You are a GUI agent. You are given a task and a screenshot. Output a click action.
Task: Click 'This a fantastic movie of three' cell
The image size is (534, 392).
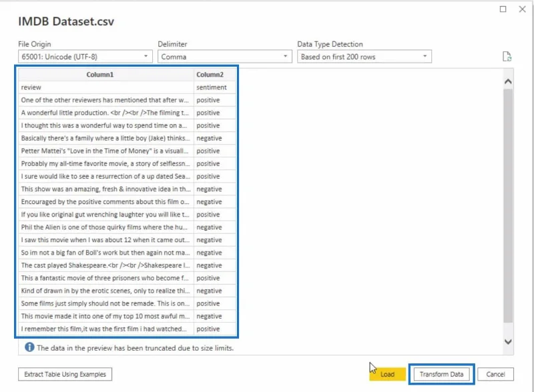106,278
